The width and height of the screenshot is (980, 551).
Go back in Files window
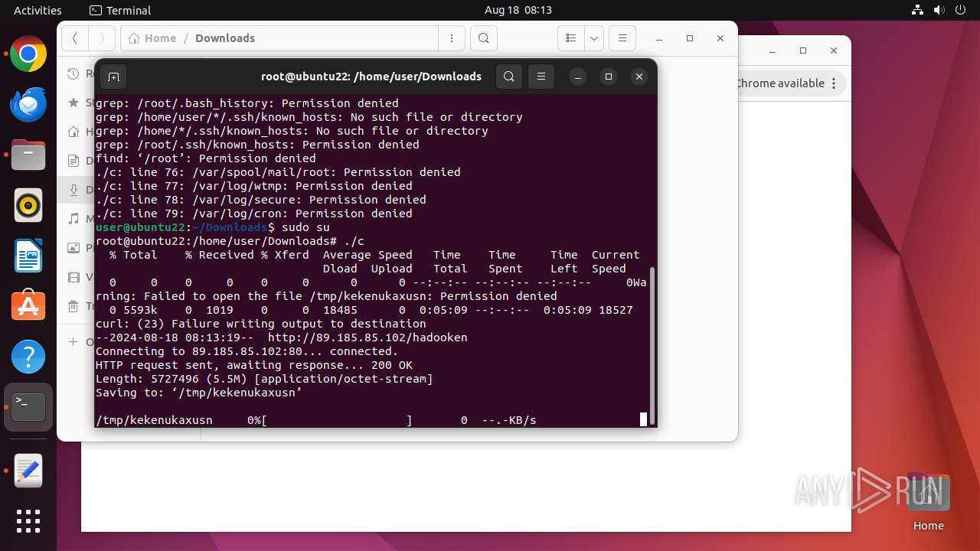74,38
